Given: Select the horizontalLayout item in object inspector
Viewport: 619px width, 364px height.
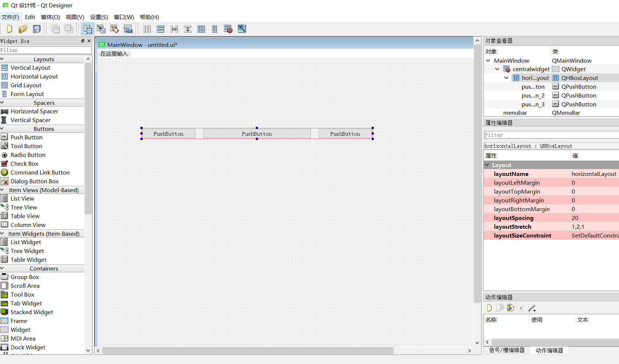Looking at the screenshot, I should coord(535,78).
